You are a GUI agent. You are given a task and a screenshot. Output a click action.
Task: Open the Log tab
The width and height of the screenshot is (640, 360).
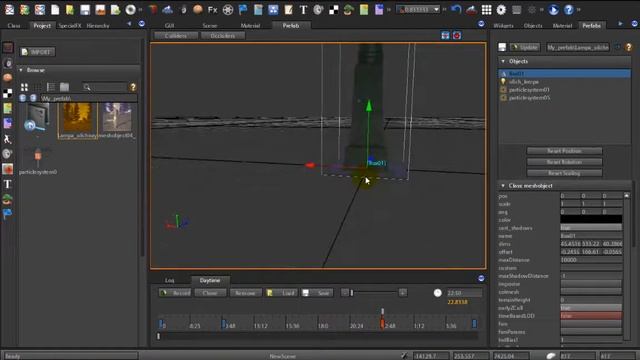click(x=169, y=280)
